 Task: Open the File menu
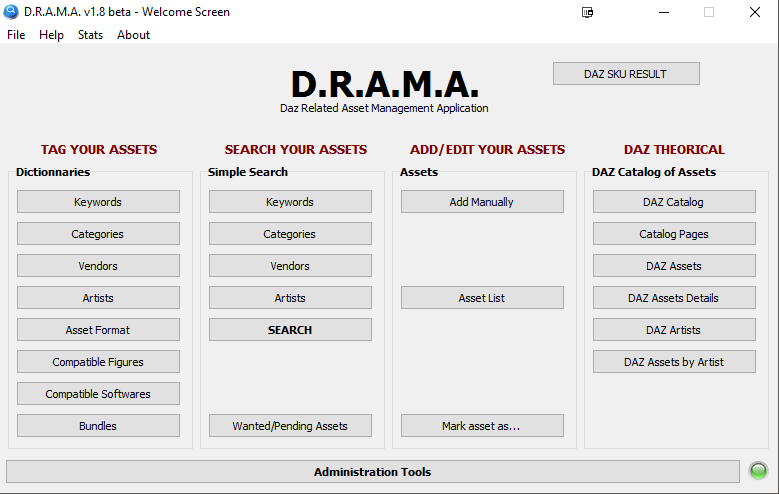click(16, 35)
